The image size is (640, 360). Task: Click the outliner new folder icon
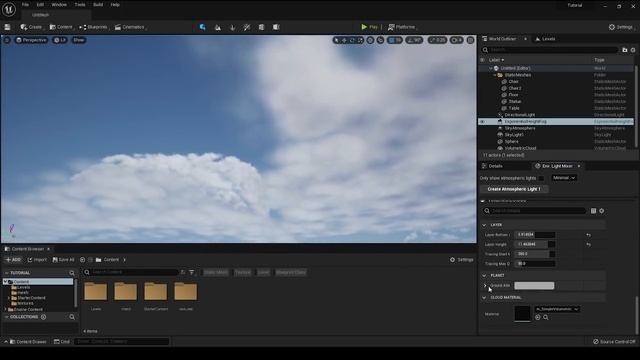tap(625, 50)
